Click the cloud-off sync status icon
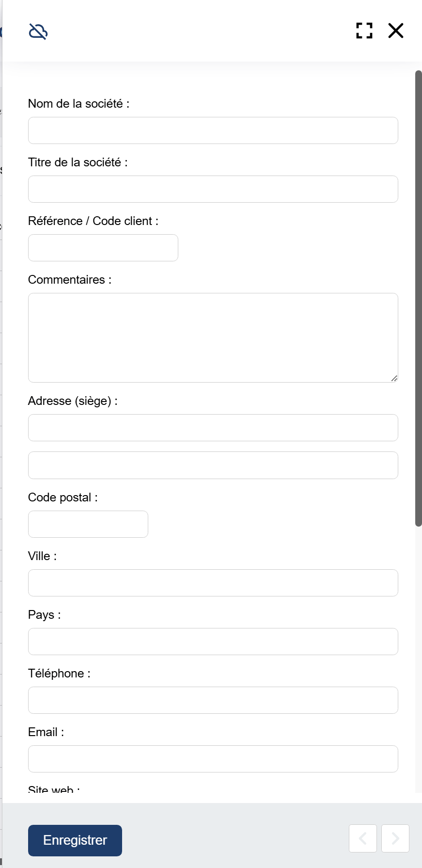 point(38,32)
